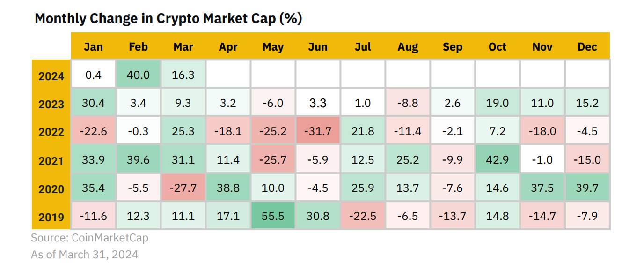The image size is (644, 271).
Task: Click the chart title text
Action: 168,18
